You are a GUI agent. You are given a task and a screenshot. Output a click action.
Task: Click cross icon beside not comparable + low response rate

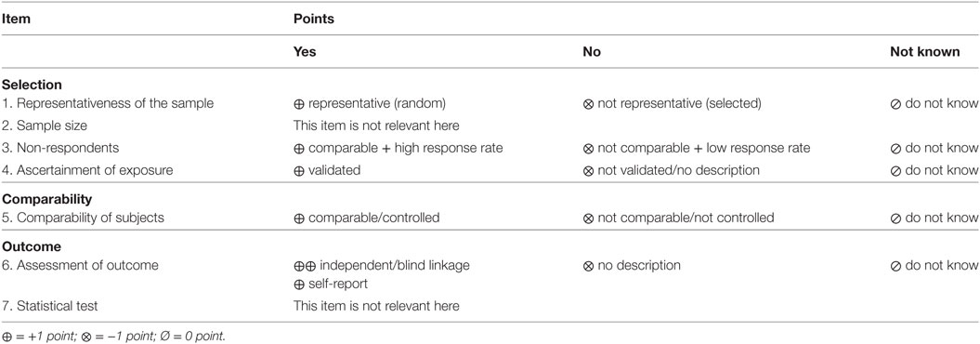tap(587, 148)
